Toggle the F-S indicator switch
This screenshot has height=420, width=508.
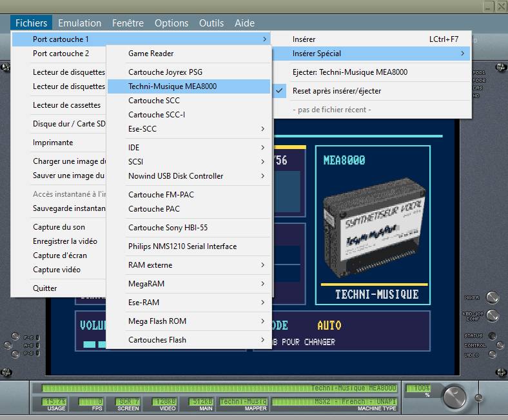(37, 337)
